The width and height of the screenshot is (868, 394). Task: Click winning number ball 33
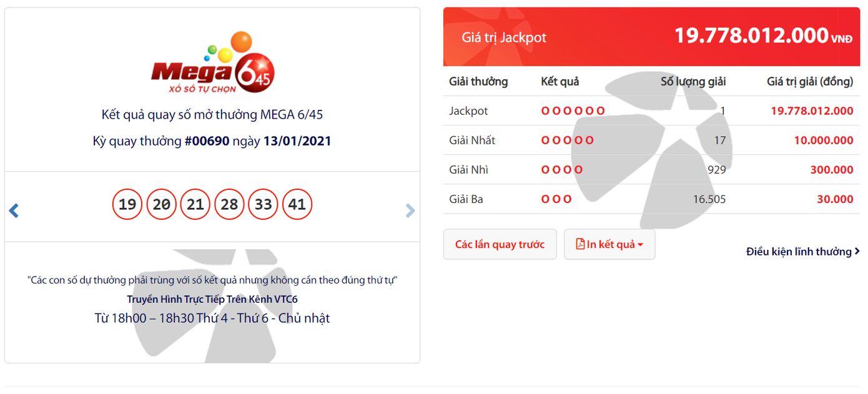[x=263, y=205]
